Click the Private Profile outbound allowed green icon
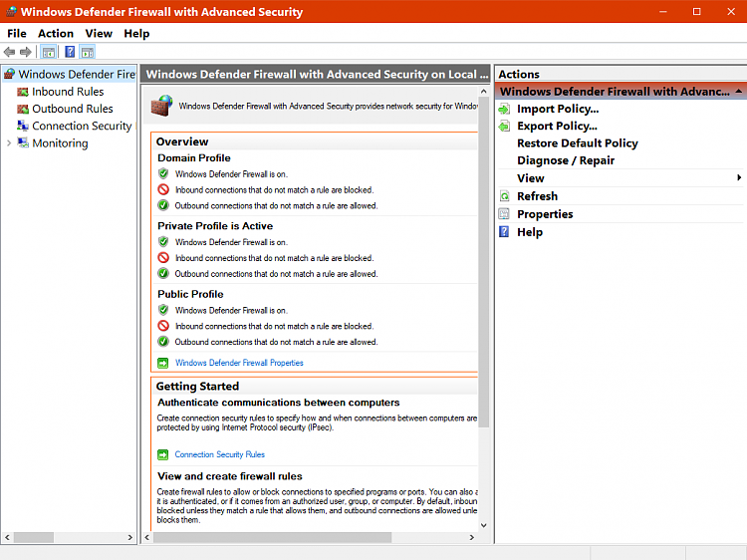Screen dimensions: 747x560 (x=163, y=274)
